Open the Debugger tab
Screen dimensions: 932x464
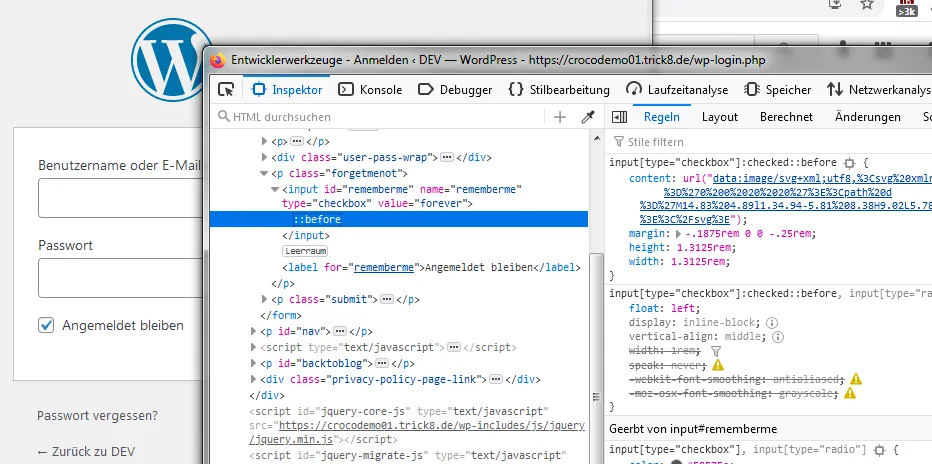tap(455, 90)
